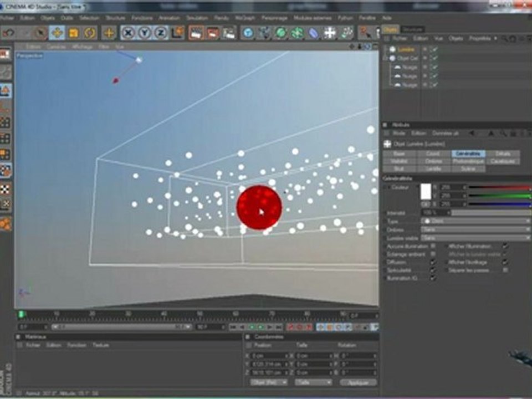Toggle Afficher l'illumination checkbox
The image size is (532, 399).
tap(505, 246)
